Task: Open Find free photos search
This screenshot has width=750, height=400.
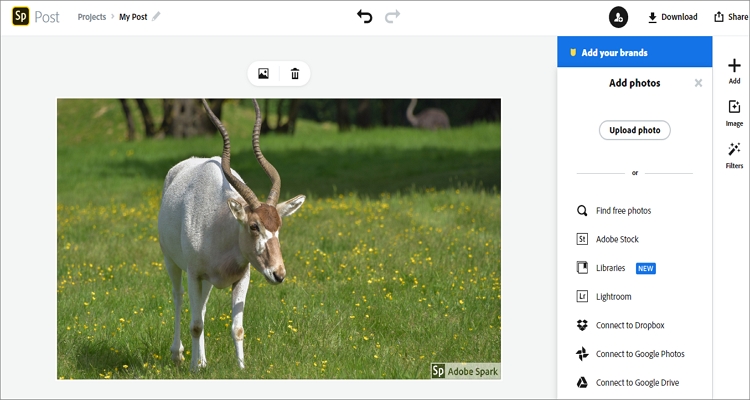Action: point(623,211)
